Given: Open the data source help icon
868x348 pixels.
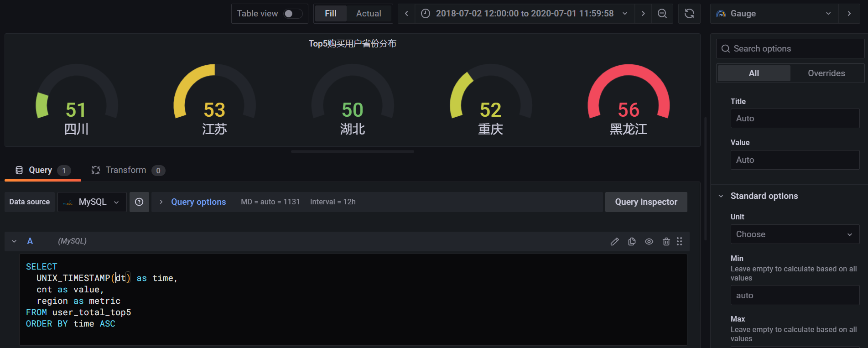Looking at the screenshot, I should (139, 202).
